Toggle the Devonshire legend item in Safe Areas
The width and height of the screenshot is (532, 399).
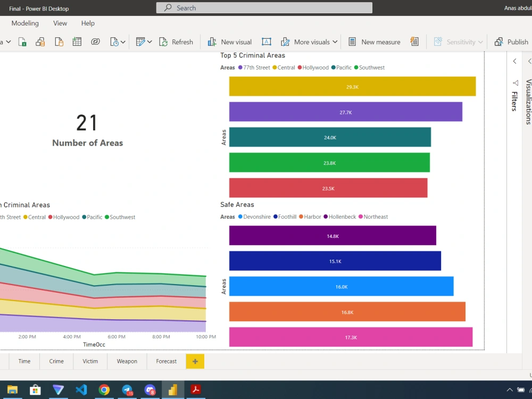(x=254, y=217)
